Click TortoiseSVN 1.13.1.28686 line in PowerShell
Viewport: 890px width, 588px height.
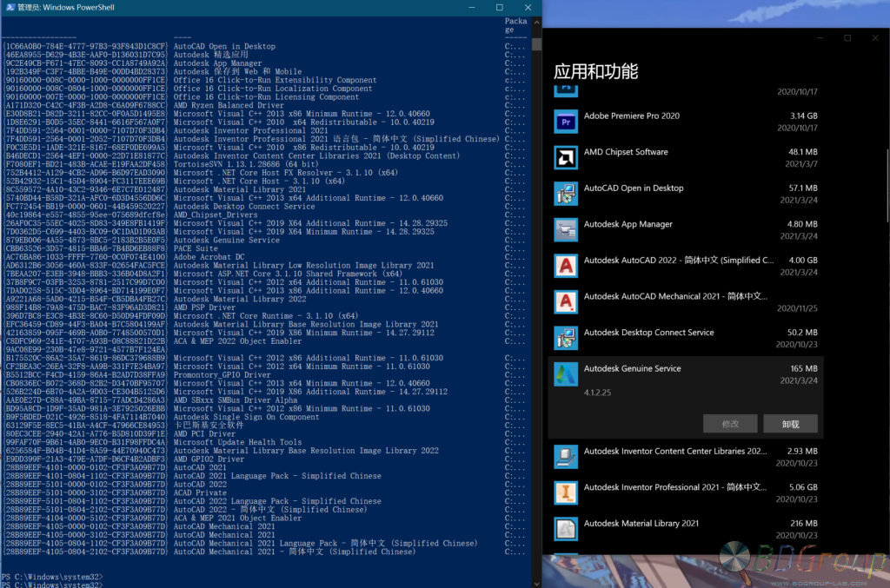click(246, 164)
